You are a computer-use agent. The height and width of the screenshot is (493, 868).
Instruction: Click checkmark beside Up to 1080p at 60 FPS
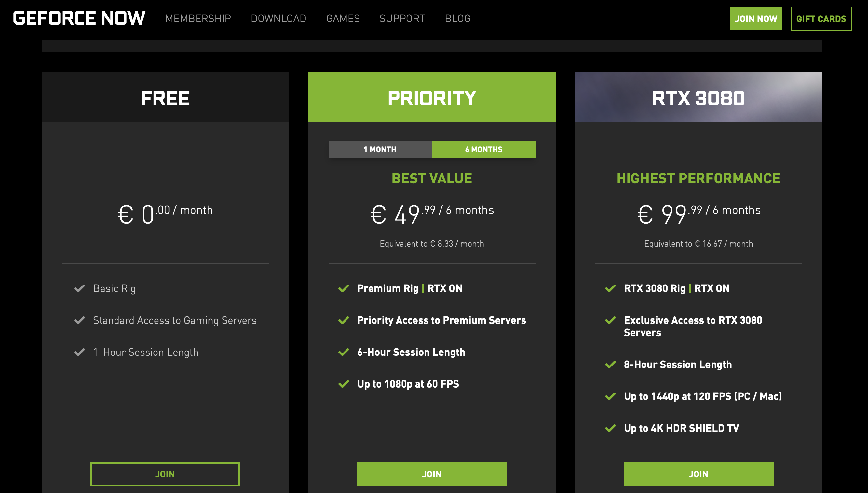coord(344,384)
